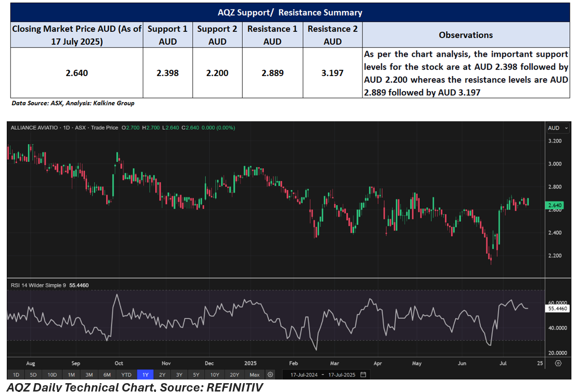Viewport: 574px width, 392px height.
Task: Expand the ASX exchange selector in legend
Action: pos(79,128)
